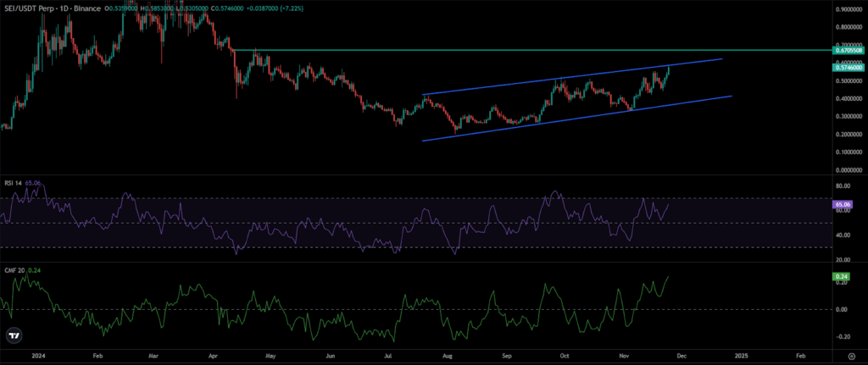Click the Aug time axis label

point(448,357)
